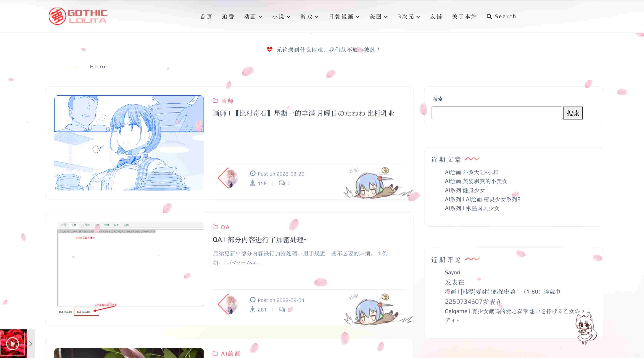
Task: Click the sidebar search input field
Action: tap(497, 113)
